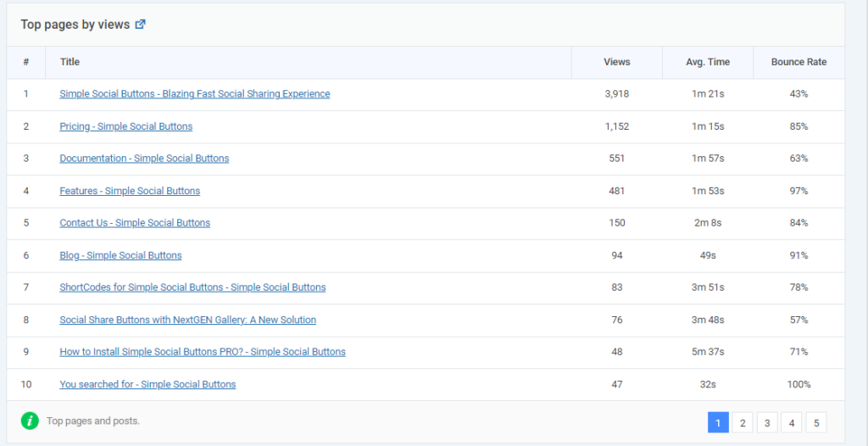Open Simple Social Buttons - Blazing Fast Social Sharing Experience link
The width and height of the screenshot is (868, 446).
195,94
